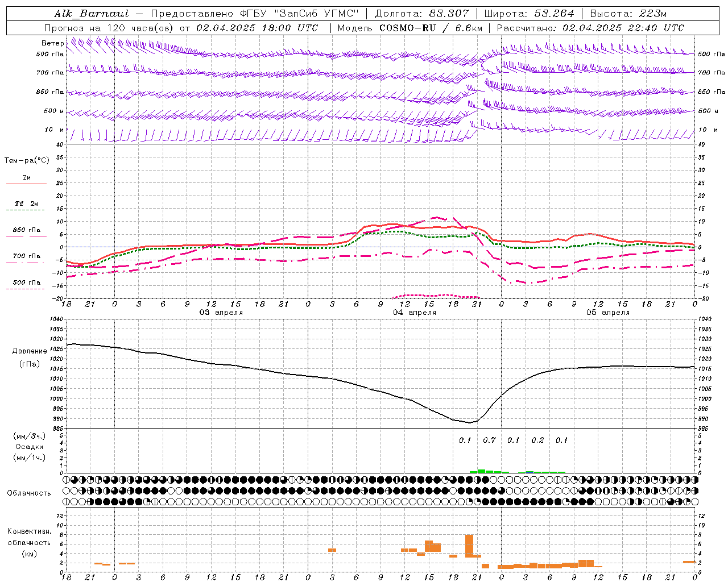Click the 'Долгота: 83.307' longitude value
Image resolution: width=728 pixels, height=582 pixels.
tap(422, 14)
